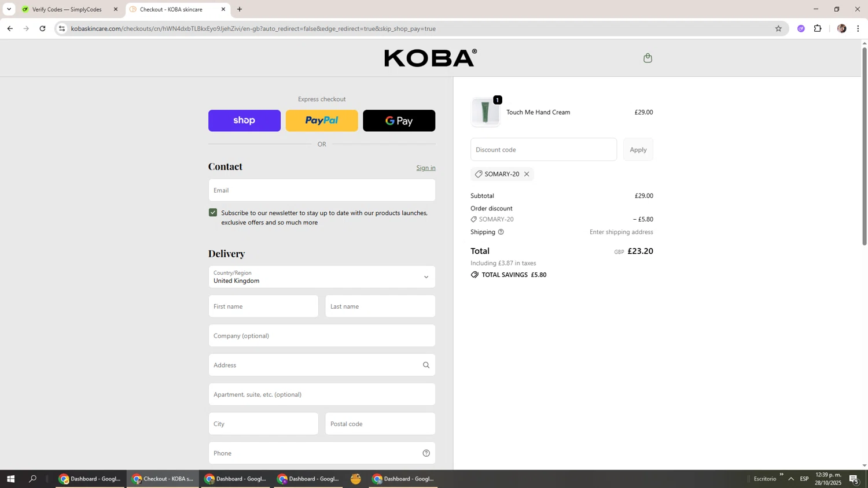Select the Checkout KOBA taskbar window
This screenshot has height=488, width=868.
[x=163, y=479]
